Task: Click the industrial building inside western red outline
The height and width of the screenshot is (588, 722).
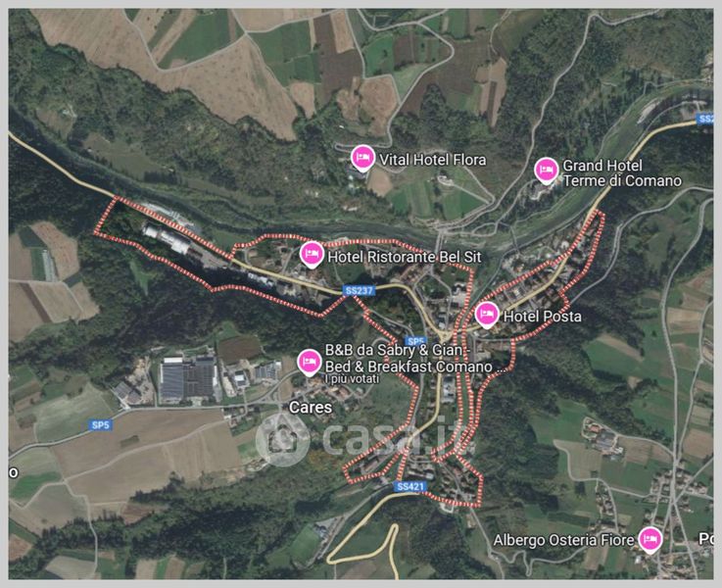Action: [x=168, y=238]
